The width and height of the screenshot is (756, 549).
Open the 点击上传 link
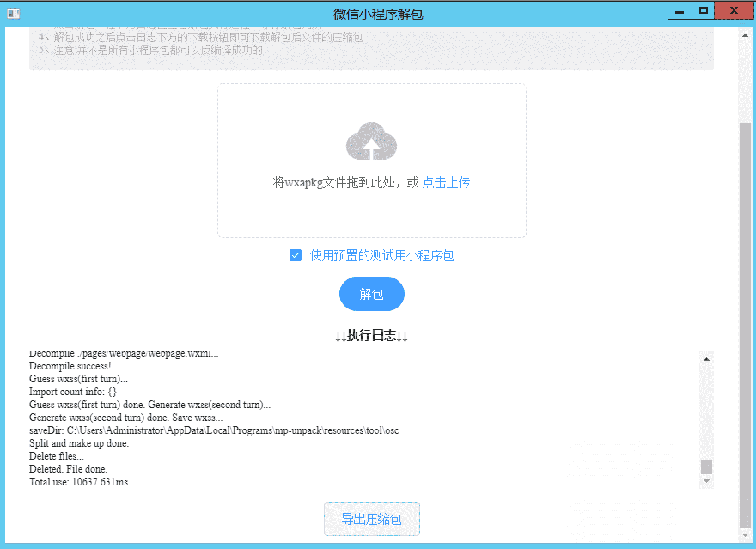click(446, 183)
